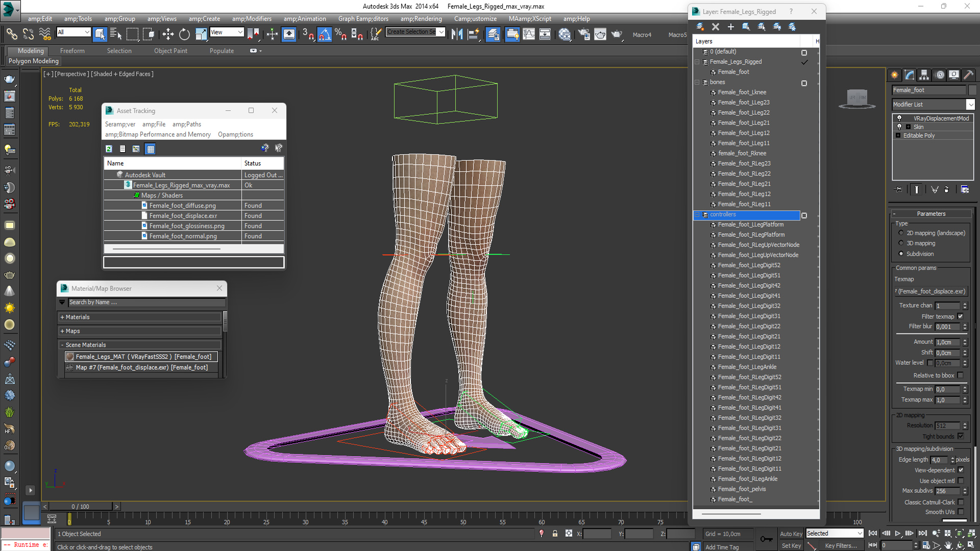This screenshot has height=551, width=980.
Task: Activate the Select and Move tool
Action: (168, 34)
